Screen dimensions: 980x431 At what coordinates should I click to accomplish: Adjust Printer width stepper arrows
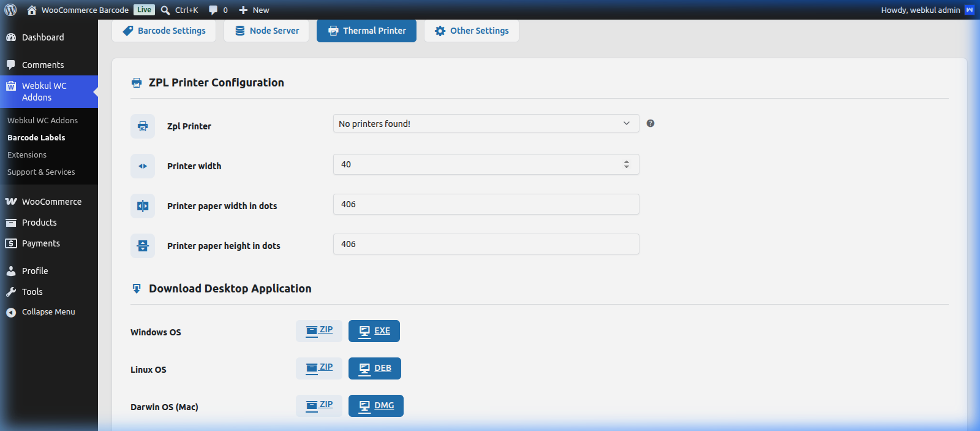coord(627,164)
